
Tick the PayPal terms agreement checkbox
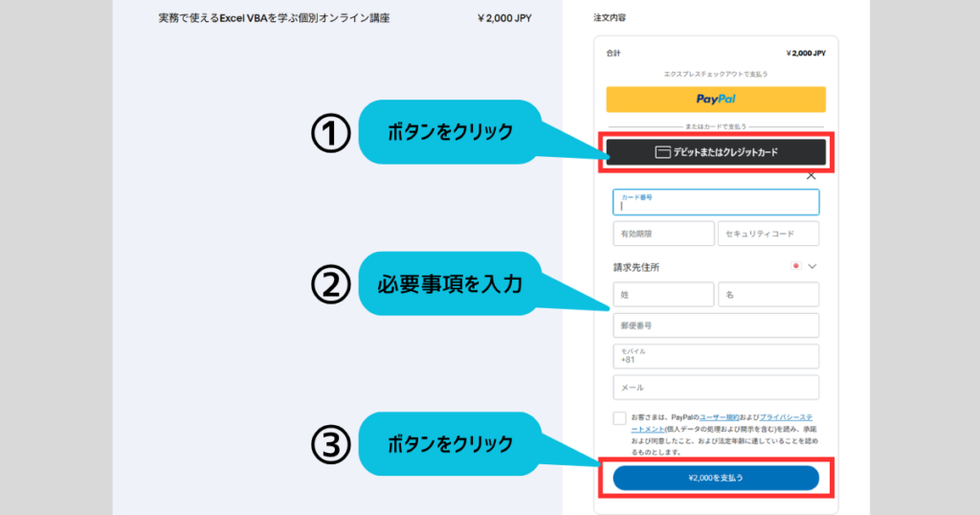[x=620, y=418]
